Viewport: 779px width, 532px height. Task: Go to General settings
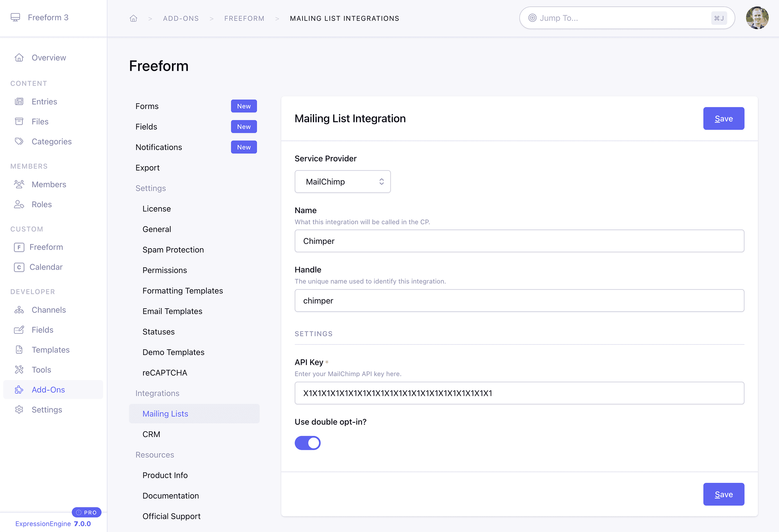coord(157,229)
